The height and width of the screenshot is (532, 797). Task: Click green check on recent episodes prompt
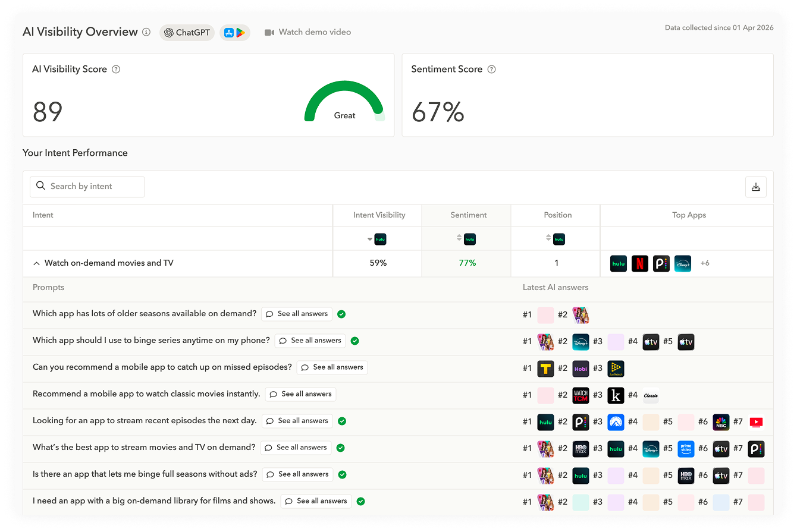tap(342, 421)
